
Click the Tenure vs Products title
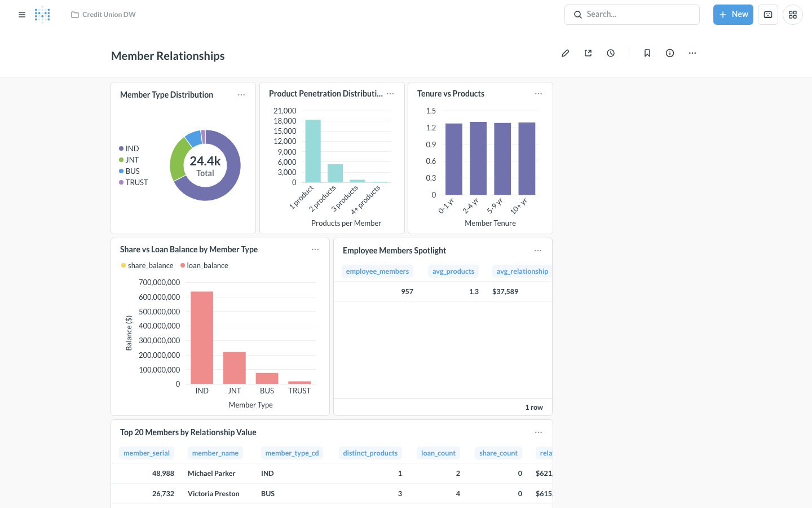tap(451, 94)
